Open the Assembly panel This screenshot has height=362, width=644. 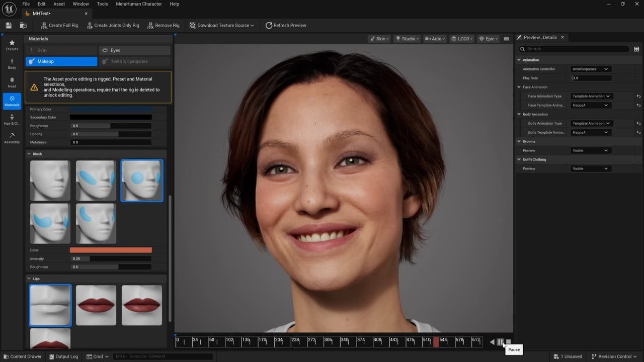pyautogui.click(x=12, y=138)
